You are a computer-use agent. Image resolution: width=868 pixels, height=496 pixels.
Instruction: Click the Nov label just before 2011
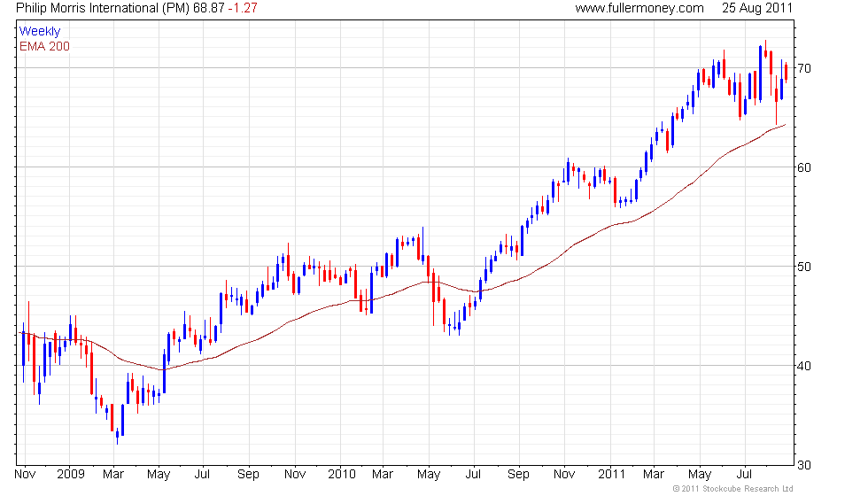pos(564,475)
